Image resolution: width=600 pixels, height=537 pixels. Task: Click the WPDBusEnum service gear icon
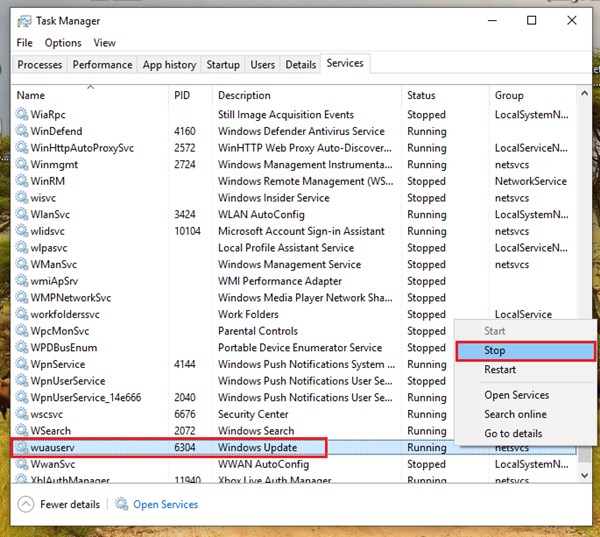[22, 347]
